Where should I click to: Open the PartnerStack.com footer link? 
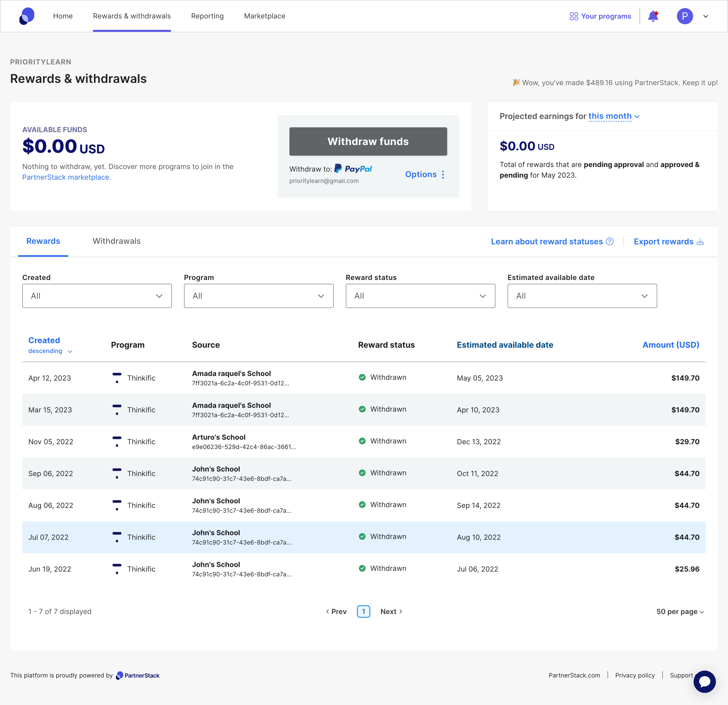tap(574, 675)
